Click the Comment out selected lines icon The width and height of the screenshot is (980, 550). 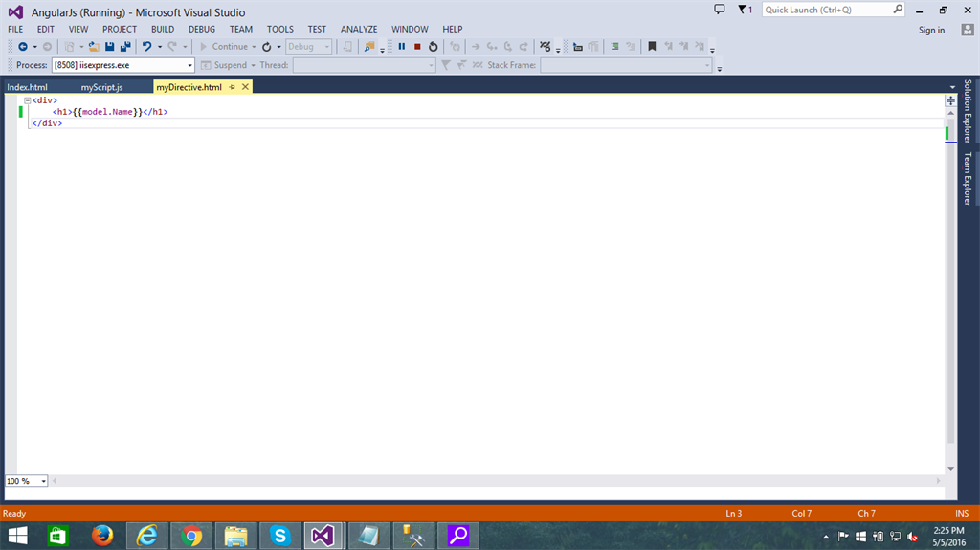[x=615, y=47]
